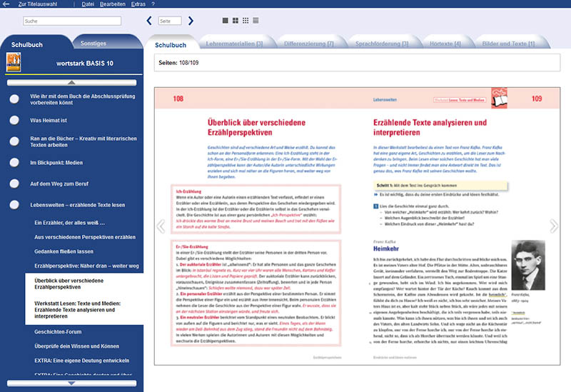571x392 pixels.
Task: Open the Hörtexte [4] tab
Action: tap(445, 44)
